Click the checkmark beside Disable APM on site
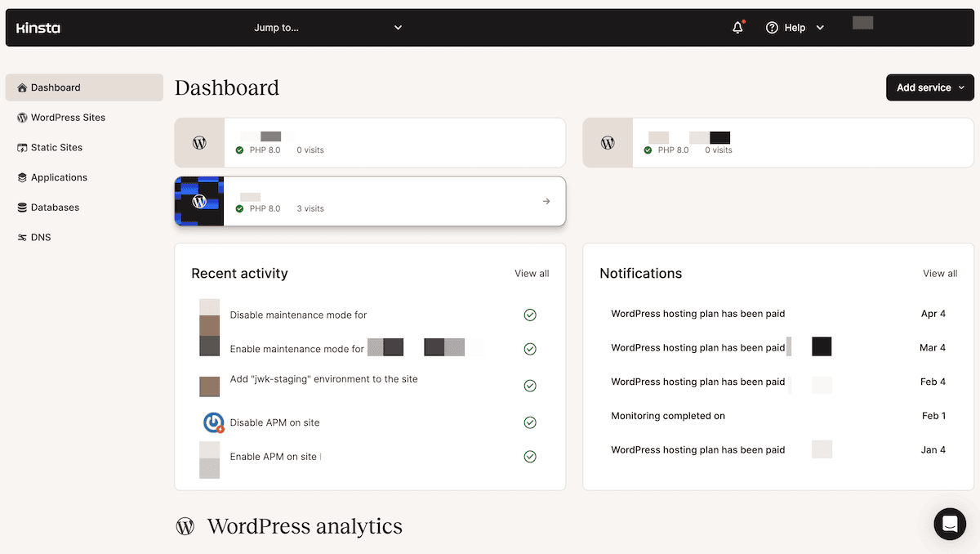This screenshot has height=554, width=980. coord(529,422)
